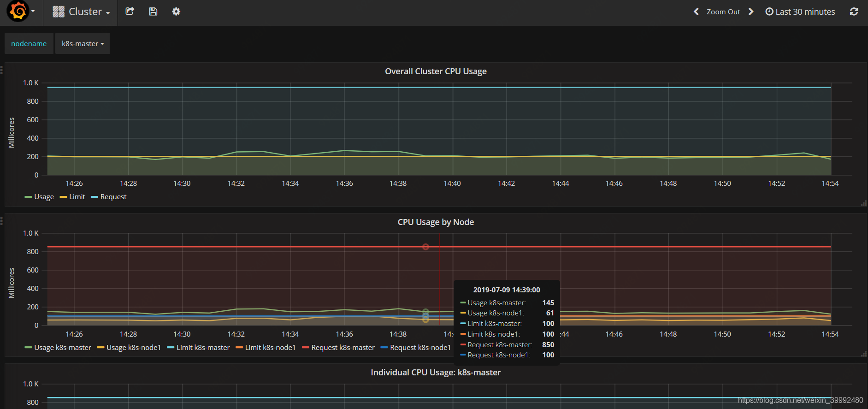Toggle Limit k8s-node1 legend series

(270, 348)
